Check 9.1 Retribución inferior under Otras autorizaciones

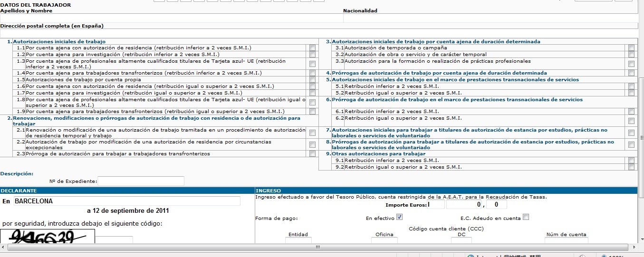click(x=631, y=161)
